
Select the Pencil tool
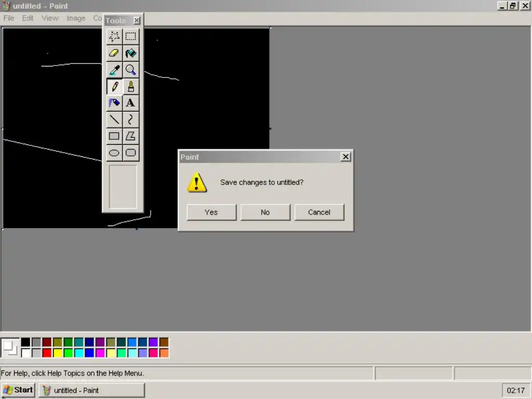(x=114, y=86)
